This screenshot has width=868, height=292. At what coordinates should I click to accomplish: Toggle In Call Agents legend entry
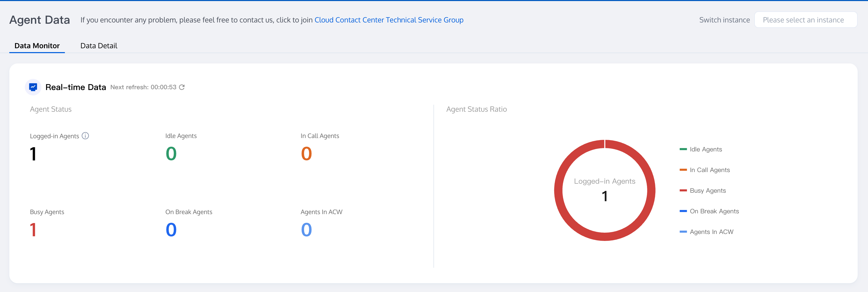click(x=709, y=170)
